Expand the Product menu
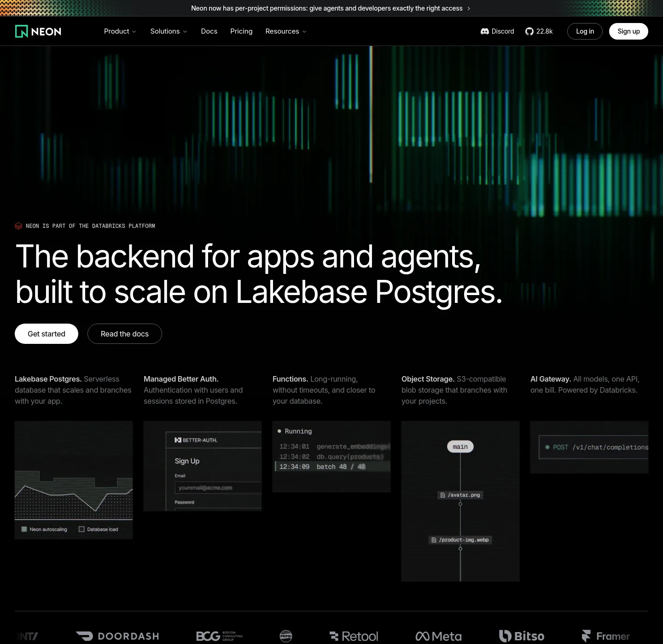Viewport: 663px width, 644px height. click(x=120, y=31)
